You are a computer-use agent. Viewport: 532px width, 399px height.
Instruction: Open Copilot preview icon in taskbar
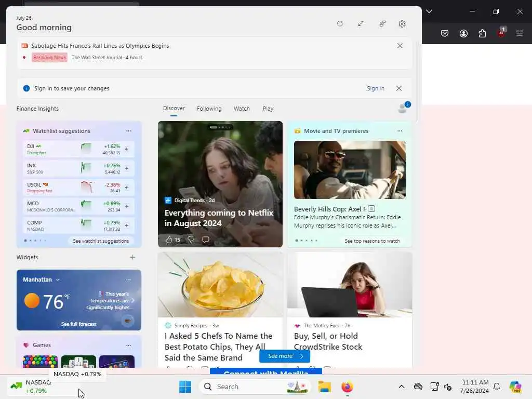(515, 387)
